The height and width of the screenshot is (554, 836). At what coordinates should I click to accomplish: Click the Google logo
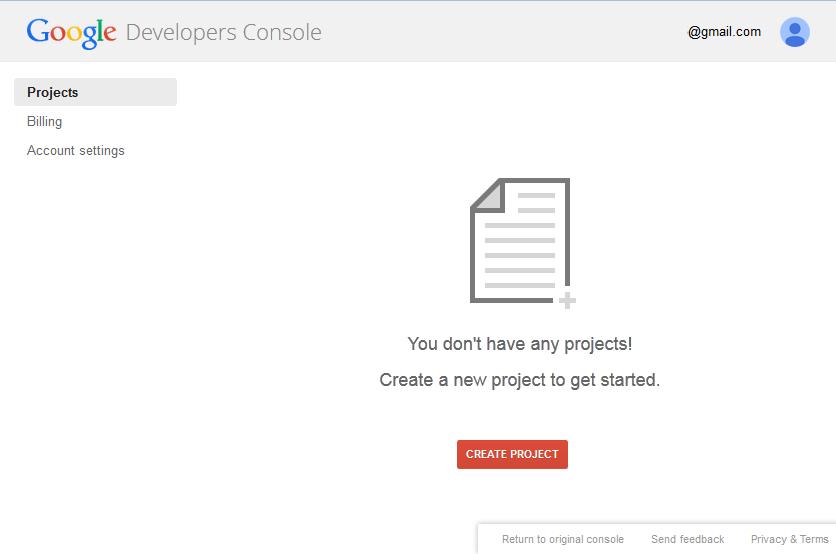click(71, 33)
